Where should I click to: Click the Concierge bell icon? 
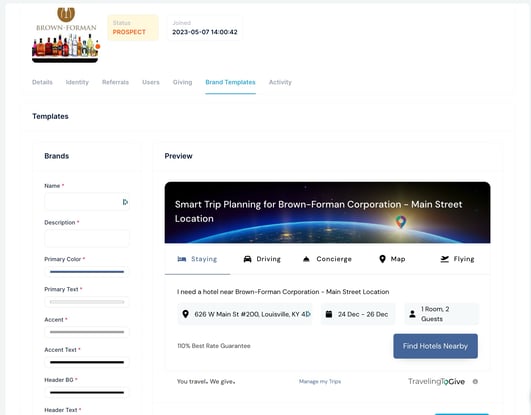(306, 259)
